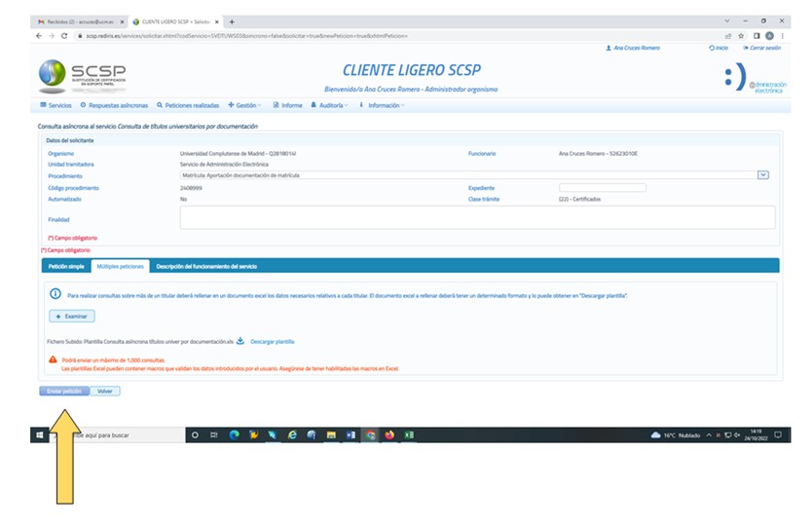Click the download icon next to uploaded file
The image size is (812, 528).
coord(240,341)
